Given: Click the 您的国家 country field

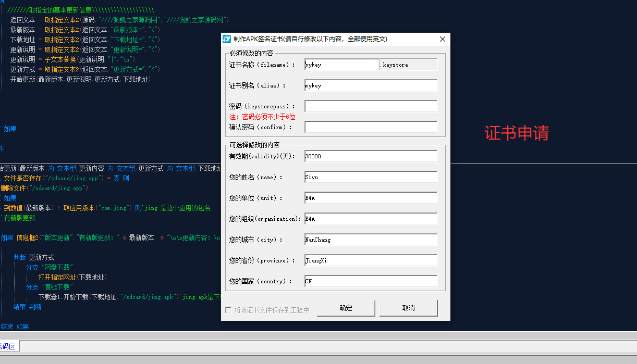Looking at the screenshot, I should (371, 281).
